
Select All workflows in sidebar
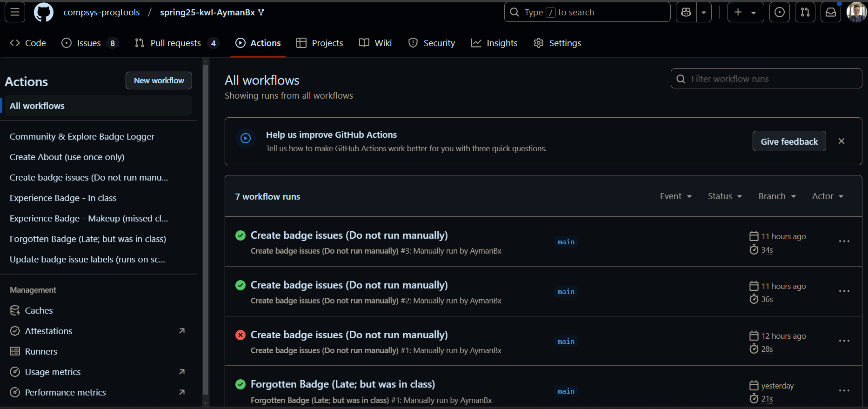(x=98, y=106)
